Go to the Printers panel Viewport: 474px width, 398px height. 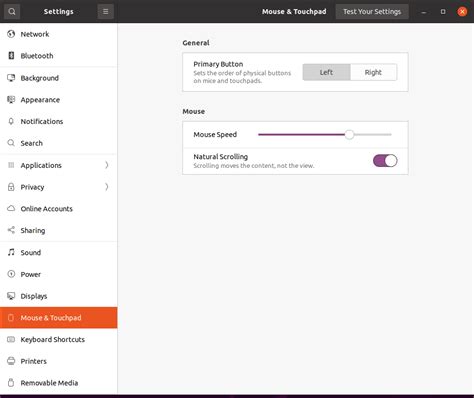[59, 361]
